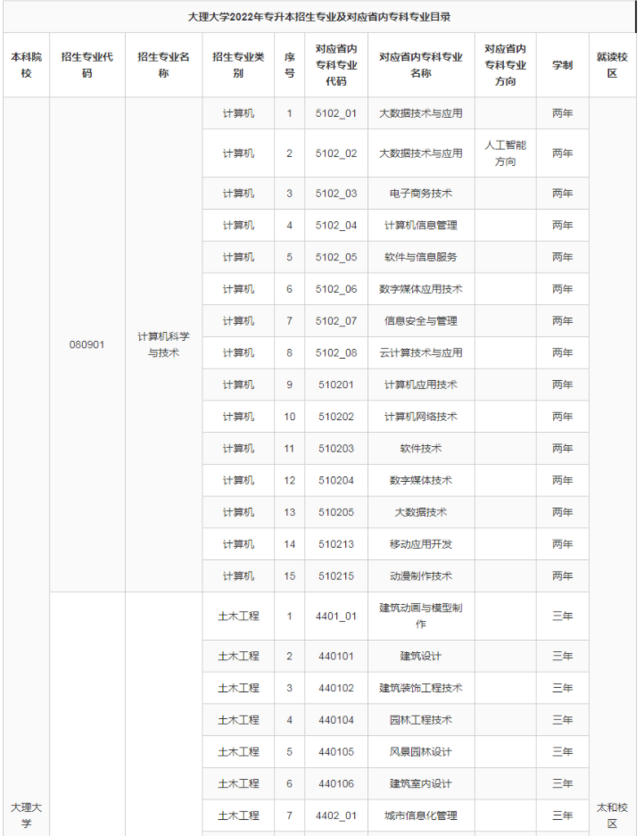Select the 建筑动画与模型制作 cell

tap(421, 617)
